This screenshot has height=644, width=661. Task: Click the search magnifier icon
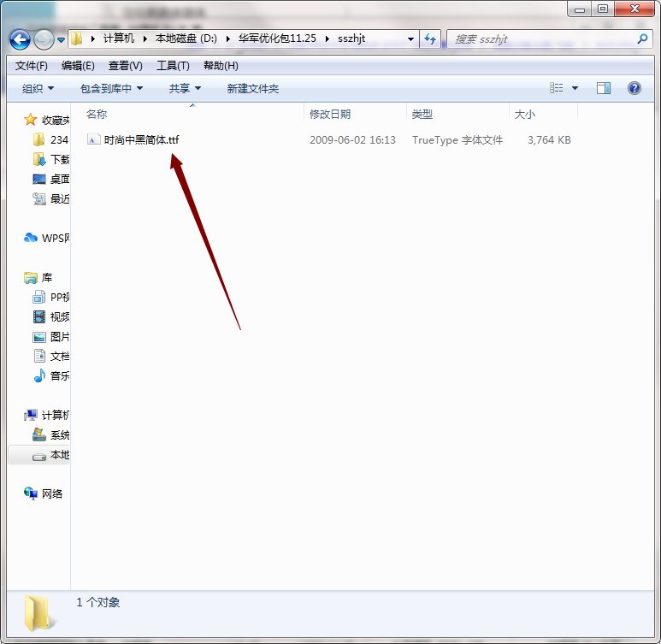click(642, 39)
